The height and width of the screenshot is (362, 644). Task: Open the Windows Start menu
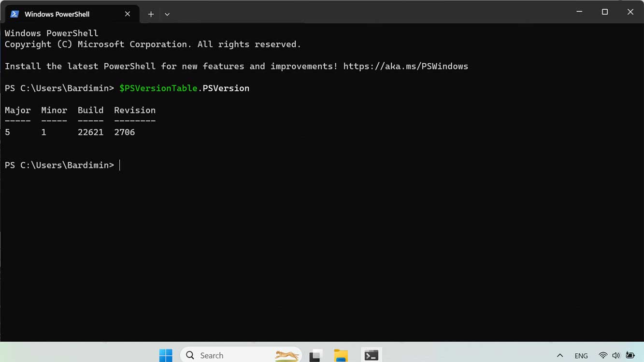[166, 355]
